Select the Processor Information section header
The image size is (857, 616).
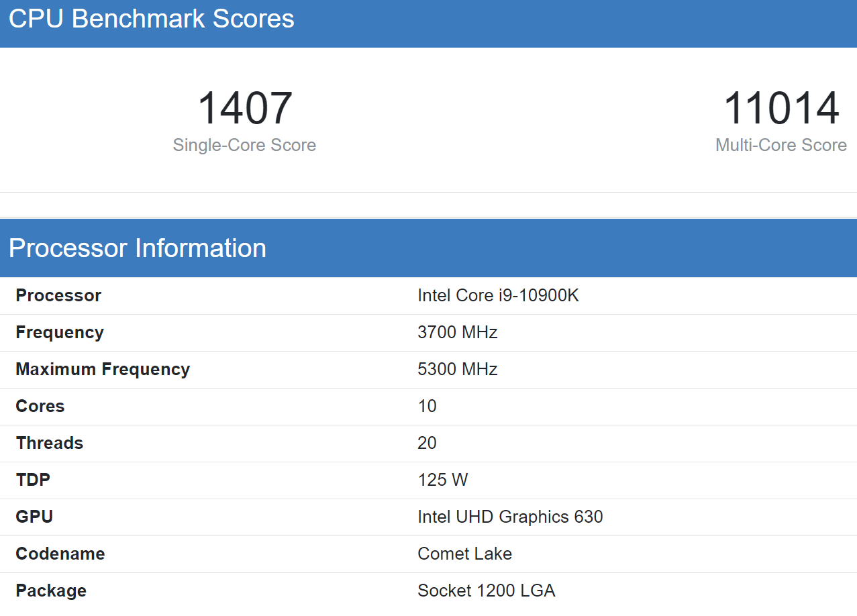click(138, 248)
